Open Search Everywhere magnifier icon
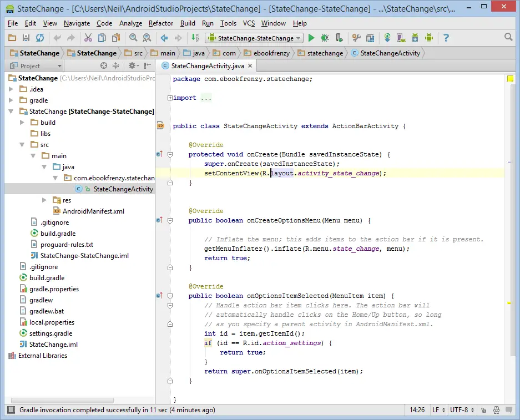Image resolution: width=520 pixels, height=420 pixels. [508, 37]
